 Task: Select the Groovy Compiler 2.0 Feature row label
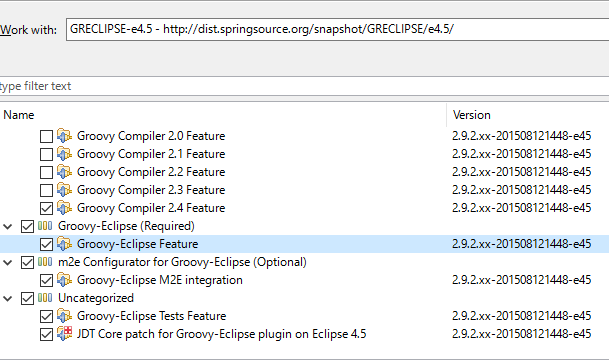[x=151, y=136]
